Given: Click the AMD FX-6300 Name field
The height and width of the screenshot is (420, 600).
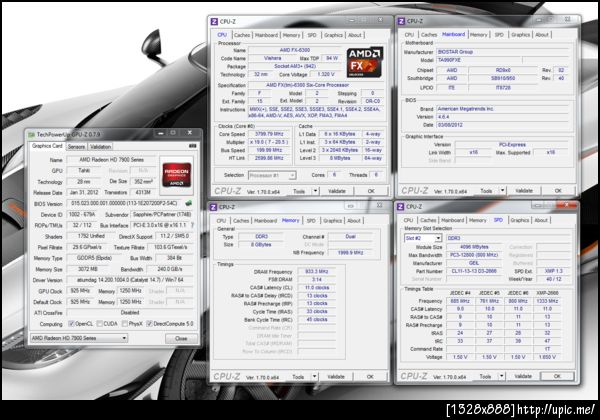Looking at the screenshot, I should [295, 50].
